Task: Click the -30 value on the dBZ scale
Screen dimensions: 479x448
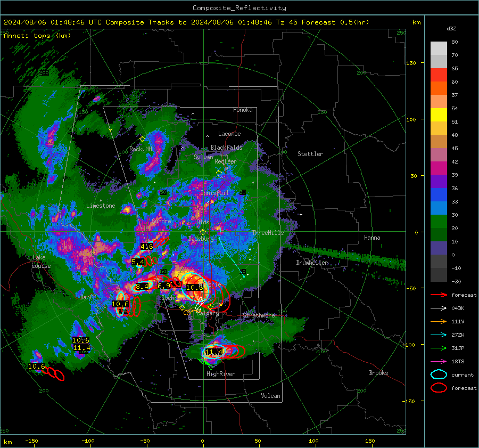Action: 456,281
